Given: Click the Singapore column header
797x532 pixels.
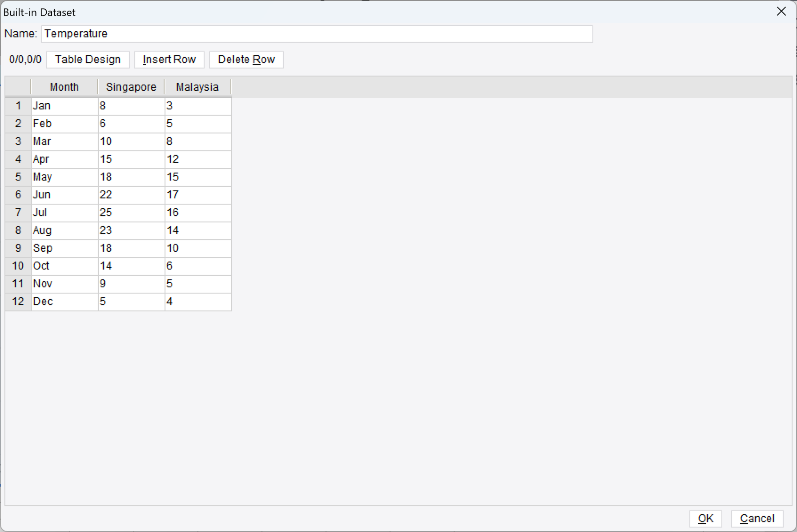Looking at the screenshot, I should click(131, 87).
